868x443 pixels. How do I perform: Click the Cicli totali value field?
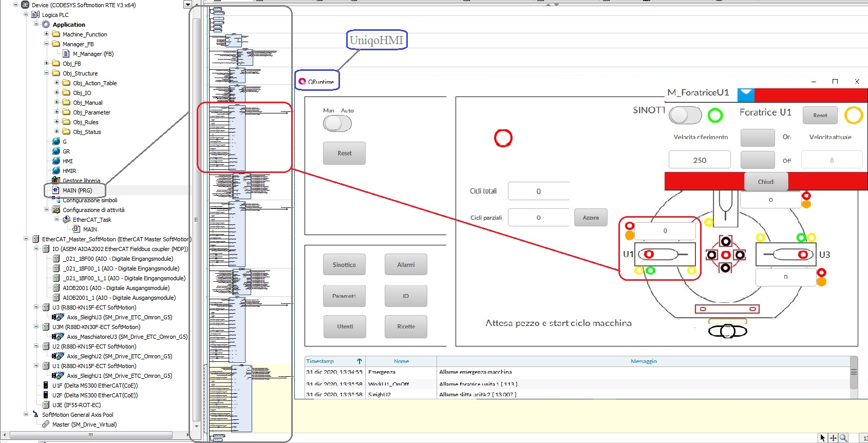tap(538, 191)
